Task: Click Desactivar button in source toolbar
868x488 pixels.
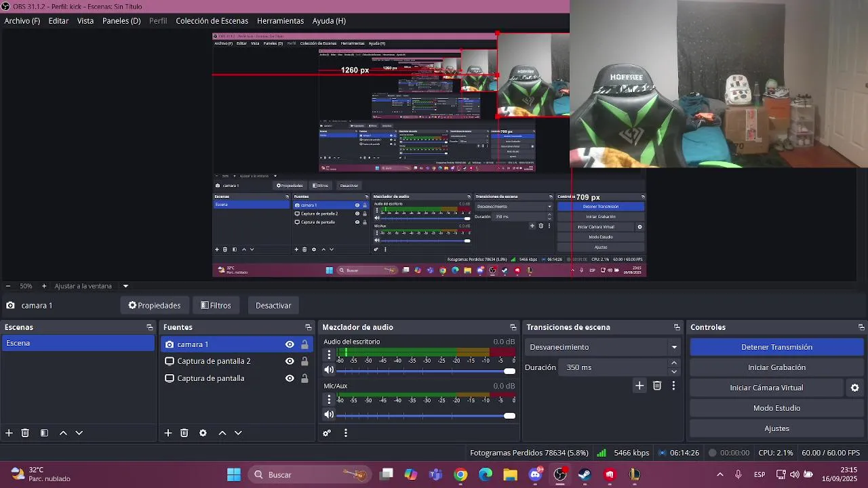Action: click(x=273, y=306)
